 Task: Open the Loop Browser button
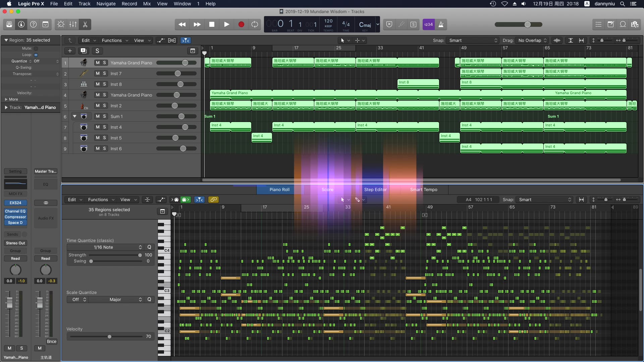623,24
